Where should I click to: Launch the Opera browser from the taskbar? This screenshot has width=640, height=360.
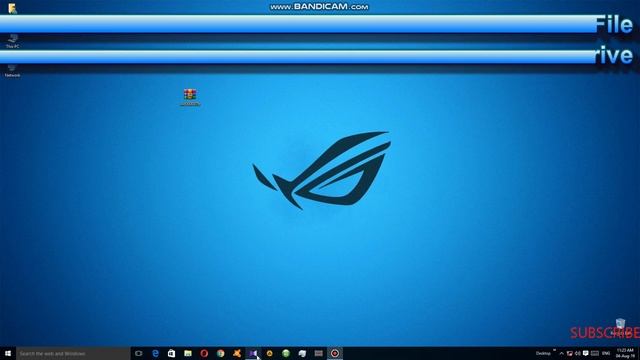(204, 353)
